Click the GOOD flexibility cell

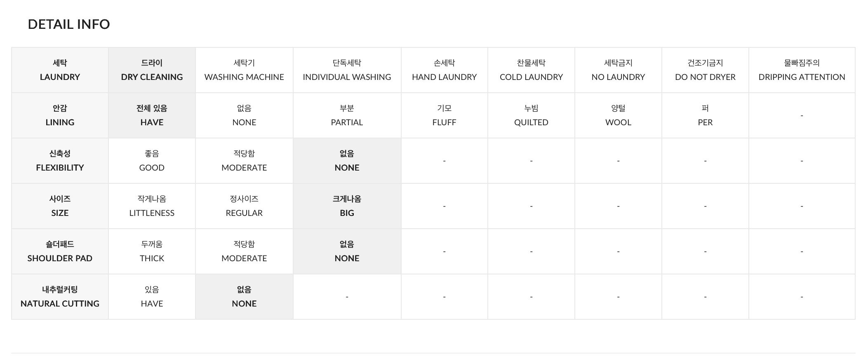pyautogui.click(x=152, y=161)
